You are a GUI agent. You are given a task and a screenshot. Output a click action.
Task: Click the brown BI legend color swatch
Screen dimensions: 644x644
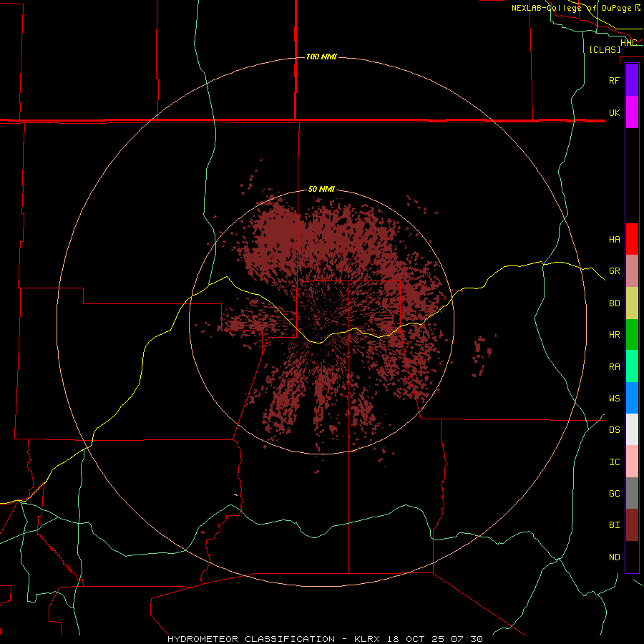(x=632, y=525)
